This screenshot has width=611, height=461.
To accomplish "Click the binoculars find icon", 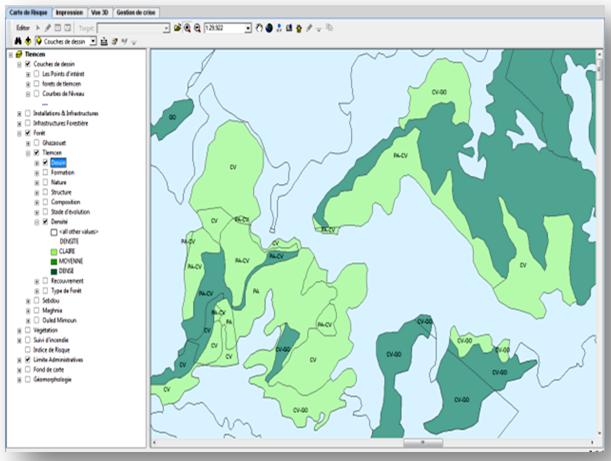I will click(18, 42).
